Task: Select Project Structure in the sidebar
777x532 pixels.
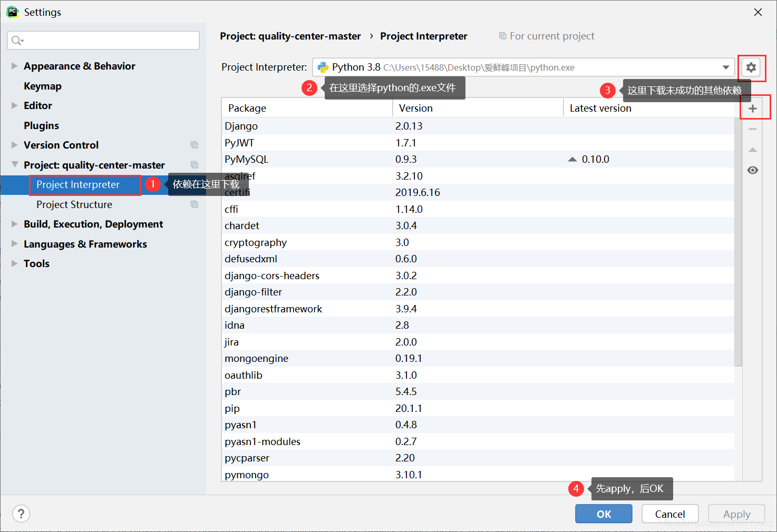Action: click(74, 204)
